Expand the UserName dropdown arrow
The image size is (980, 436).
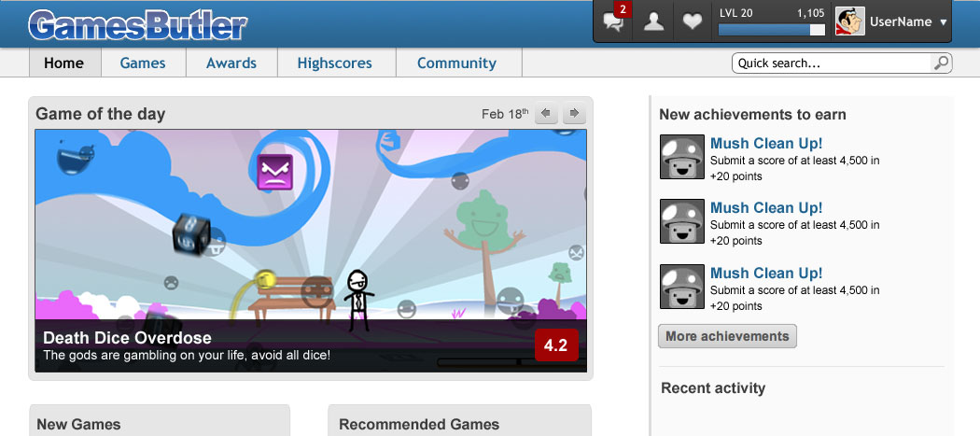tap(943, 22)
